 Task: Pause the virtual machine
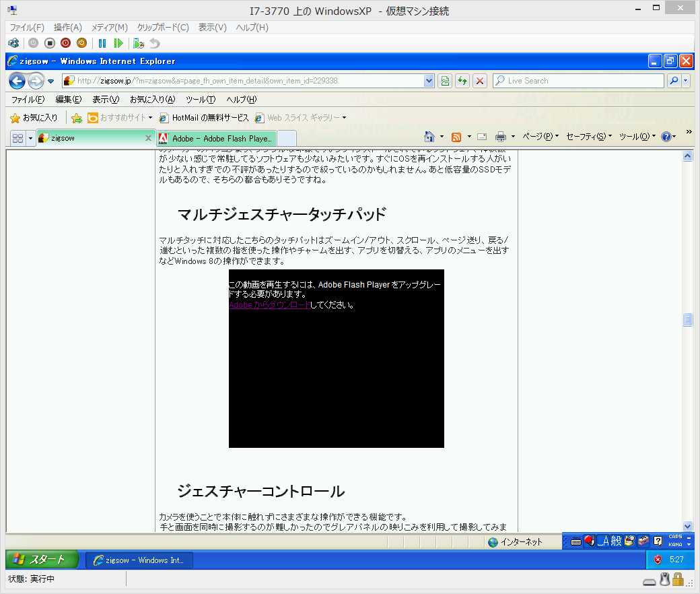click(x=102, y=43)
